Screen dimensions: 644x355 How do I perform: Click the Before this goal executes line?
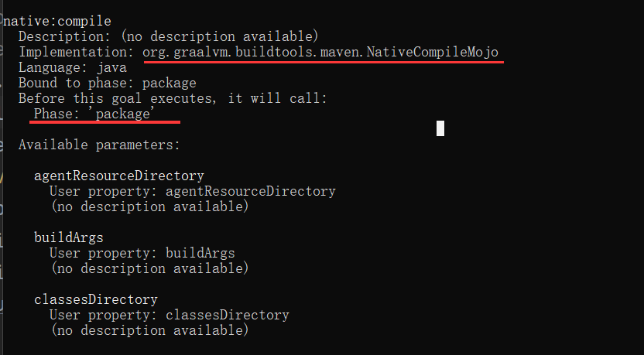pyautogui.click(x=173, y=98)
